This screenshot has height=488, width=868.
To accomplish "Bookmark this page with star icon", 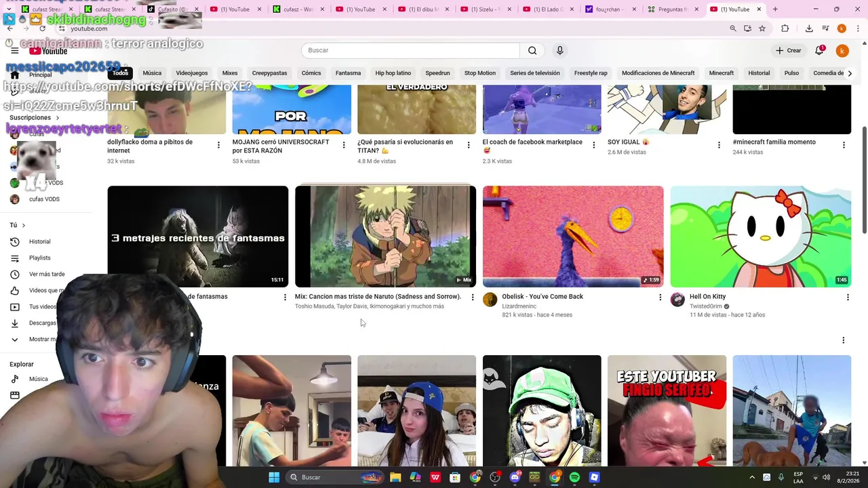I will [x=762, y=28].
